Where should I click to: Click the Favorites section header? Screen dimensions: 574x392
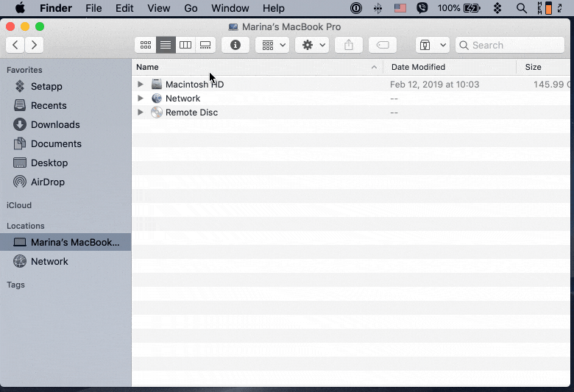pos(24,70)
